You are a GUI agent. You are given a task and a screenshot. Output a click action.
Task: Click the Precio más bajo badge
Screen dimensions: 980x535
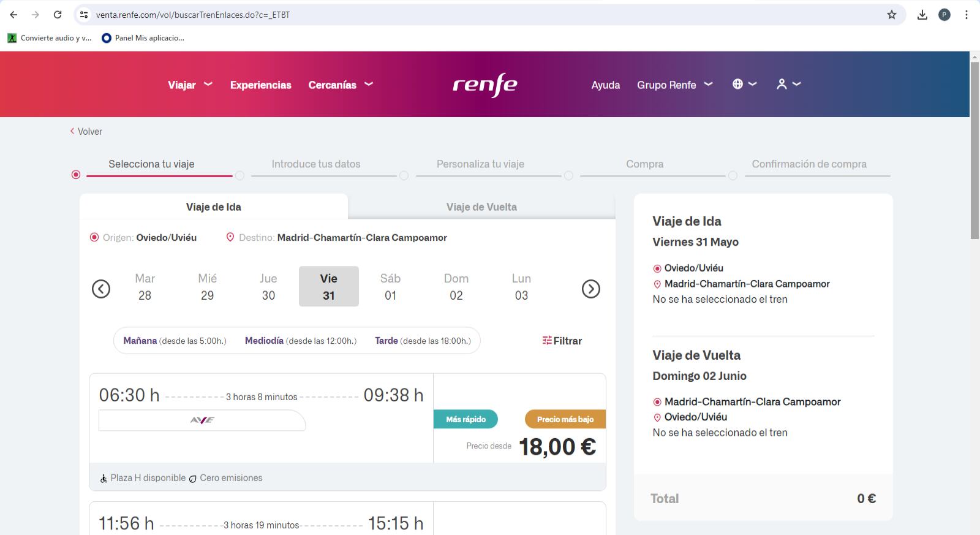click(x=565, y=419)
